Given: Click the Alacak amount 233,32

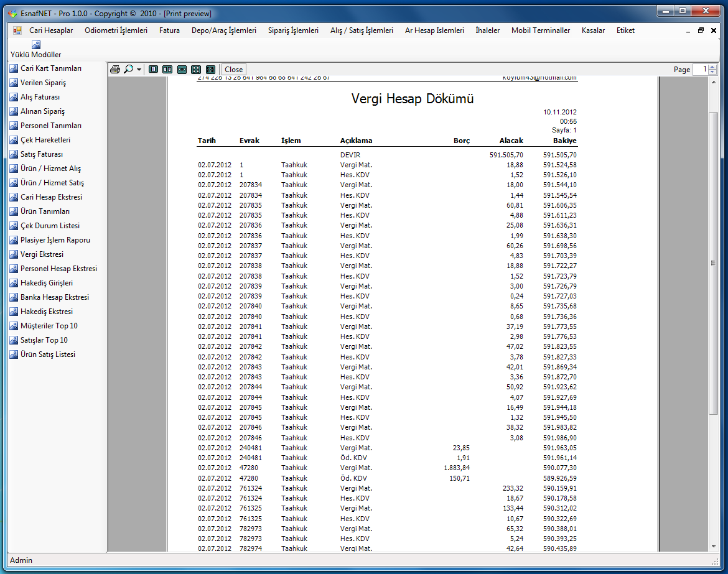Looking at the screenshot, I should pos(513,488).
